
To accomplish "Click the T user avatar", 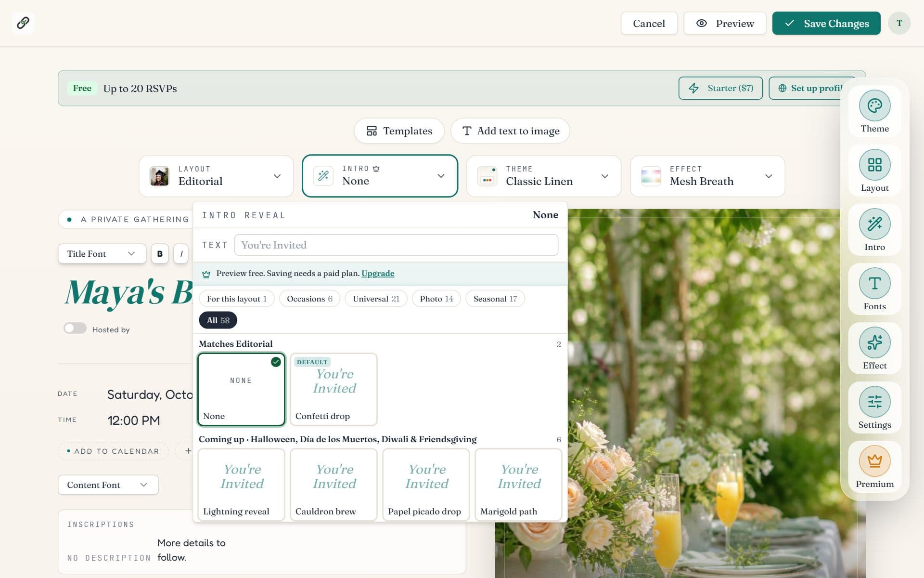I will click(x=899, y=23).
